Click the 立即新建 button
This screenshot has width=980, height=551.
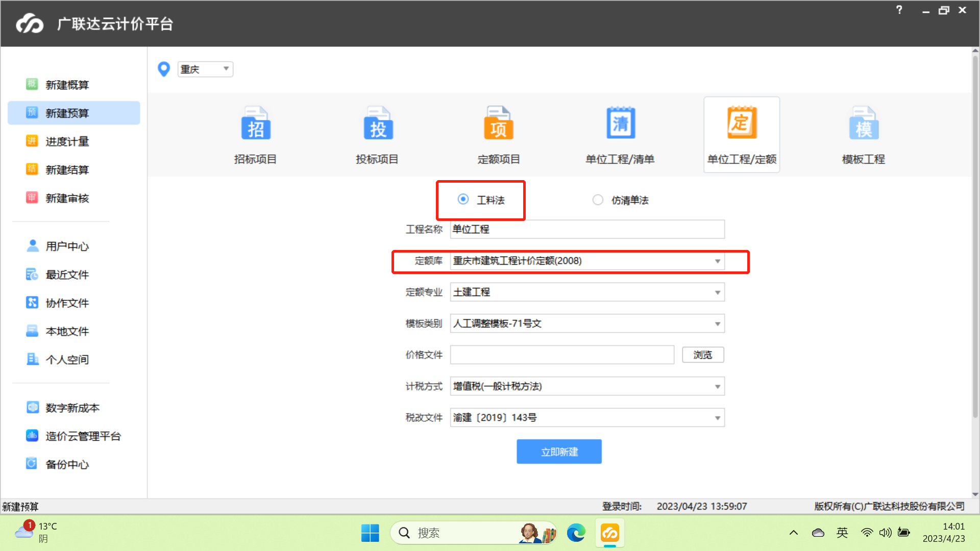coord(559,452)
